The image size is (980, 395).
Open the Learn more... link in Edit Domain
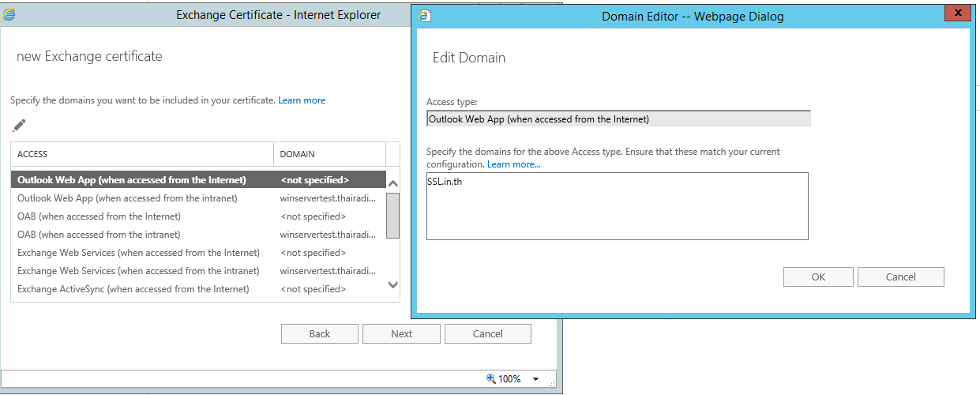tap(513, 164)
